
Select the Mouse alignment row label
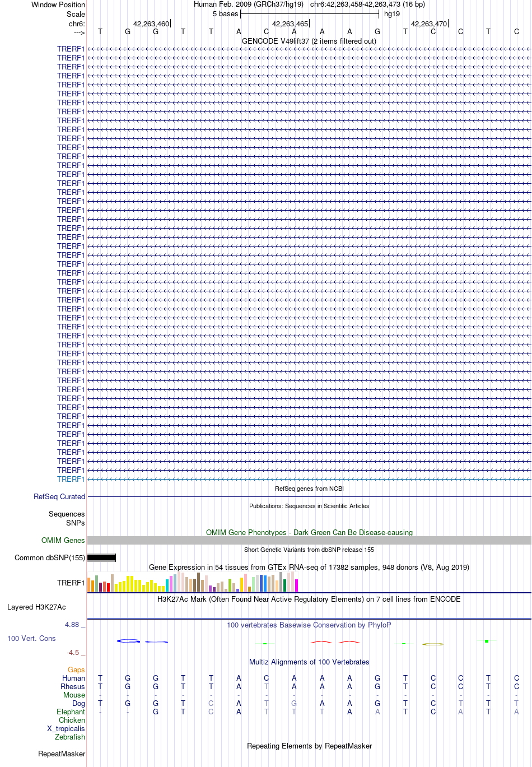[x=74, y=695]
